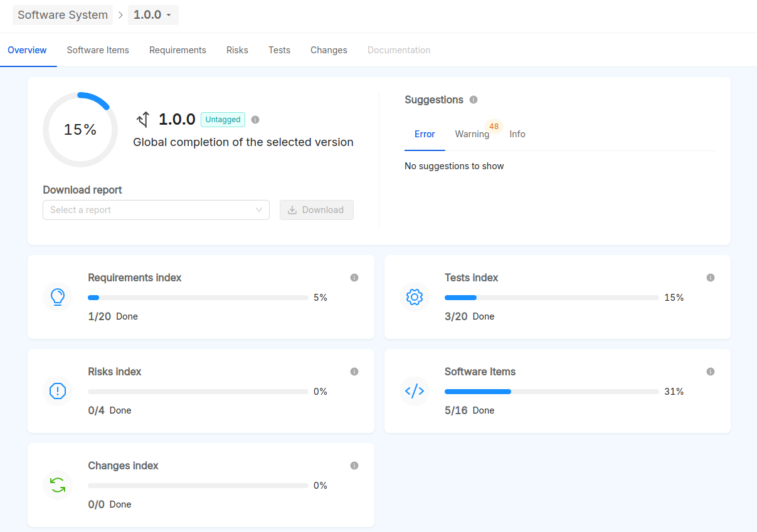Click the Requirements index progress bar
Image resolution: width=757 pixels, height=532 pixels.
(198, 298)
